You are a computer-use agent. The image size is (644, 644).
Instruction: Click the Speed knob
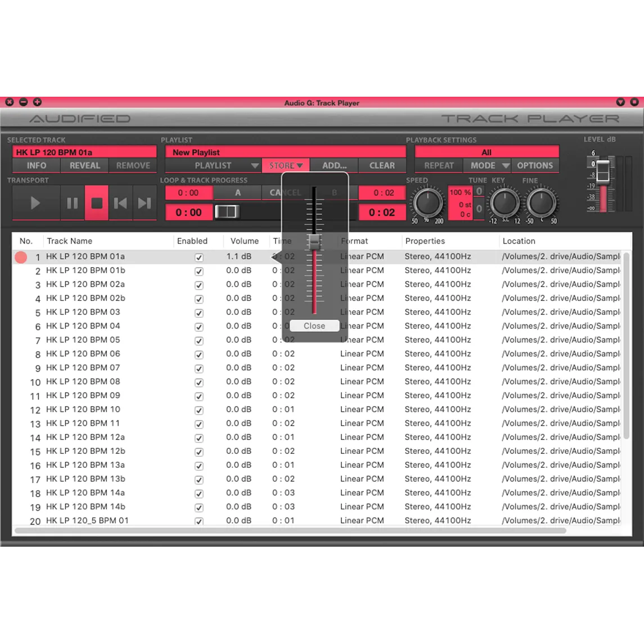[427, 202]
